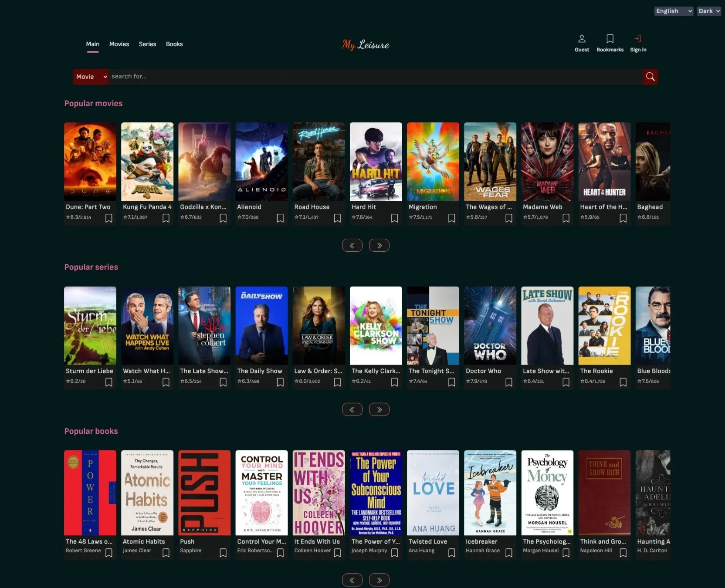Bookmark Dune: Part Two
The width and height of the screenshot is (725, 588).
[x=109, y=218]
